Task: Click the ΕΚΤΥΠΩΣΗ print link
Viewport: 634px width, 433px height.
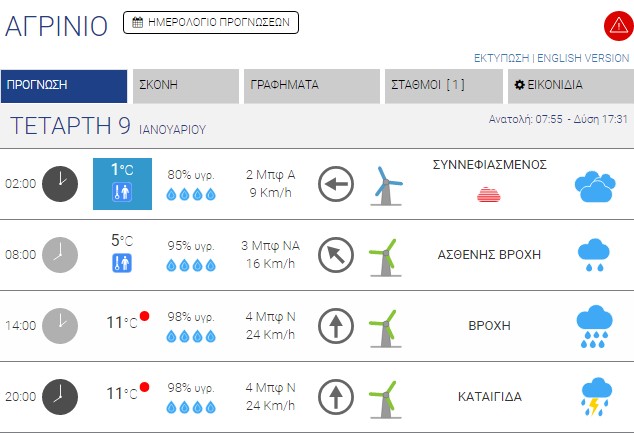Action: click(x=502, y=58)
